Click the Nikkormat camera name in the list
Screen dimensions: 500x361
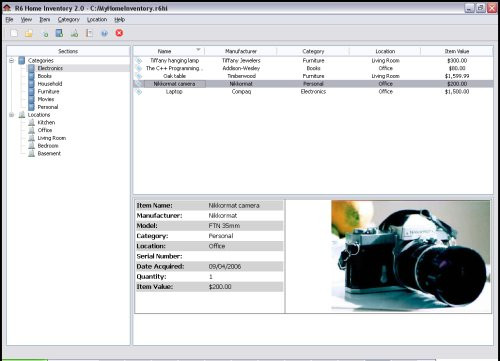pyautogui.click(x=174, y=84)
